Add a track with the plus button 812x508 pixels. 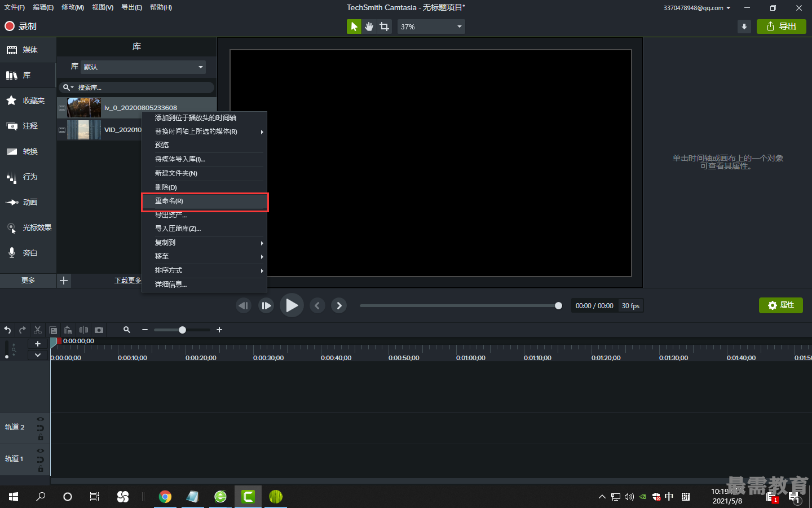(38, 344)
